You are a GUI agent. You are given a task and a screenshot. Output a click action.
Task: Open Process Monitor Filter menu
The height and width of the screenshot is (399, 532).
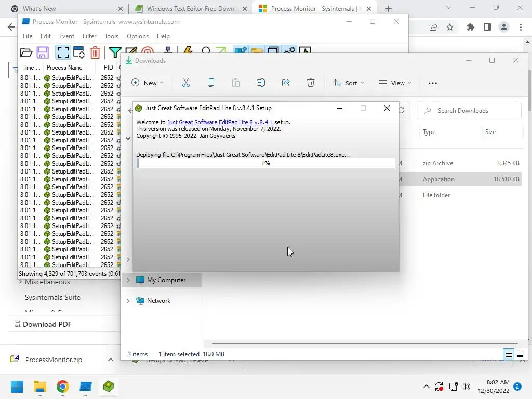pyautogui.click(x=89, y=36)
